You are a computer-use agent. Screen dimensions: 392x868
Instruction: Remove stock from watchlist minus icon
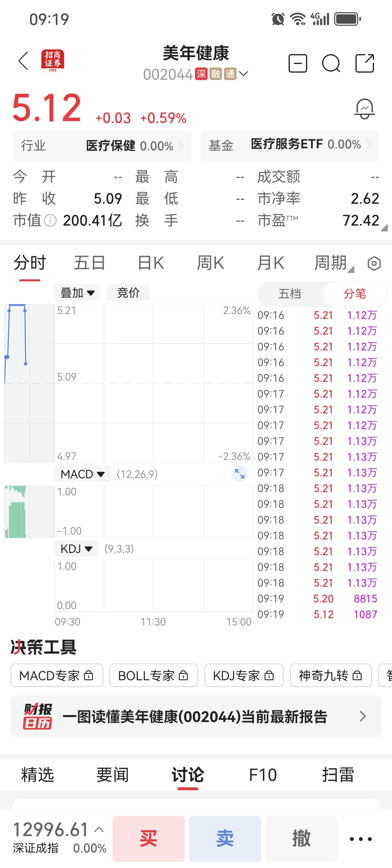298,63
